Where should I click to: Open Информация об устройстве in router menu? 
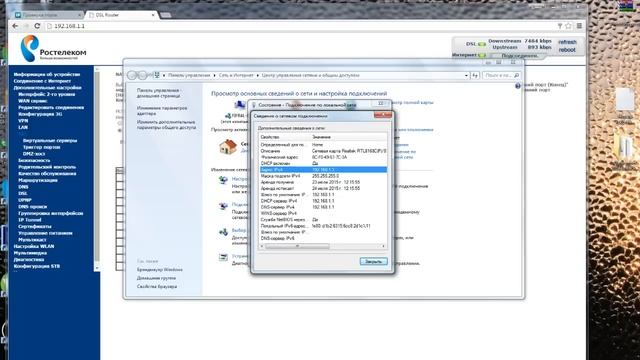point(47,74)
